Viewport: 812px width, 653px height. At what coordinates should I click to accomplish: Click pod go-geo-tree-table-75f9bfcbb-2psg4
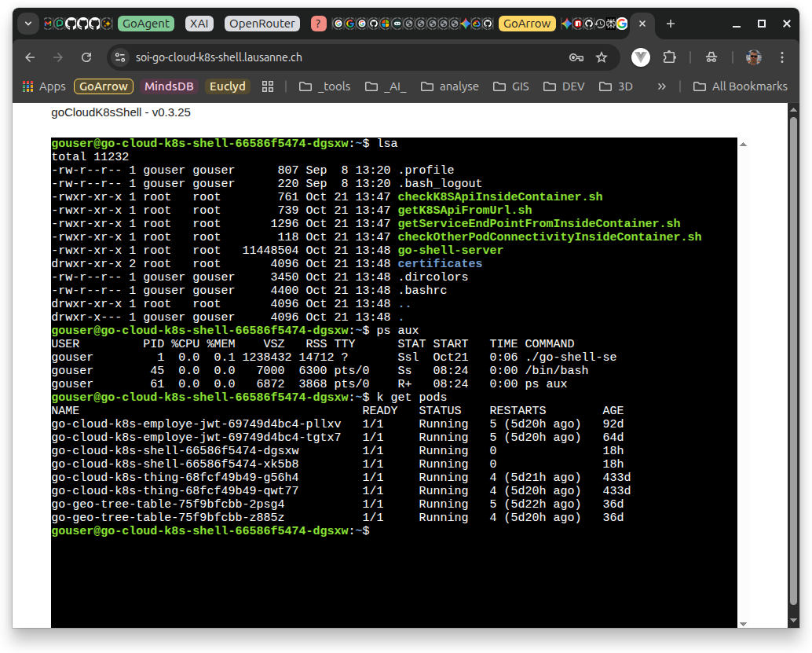(168, 504)
